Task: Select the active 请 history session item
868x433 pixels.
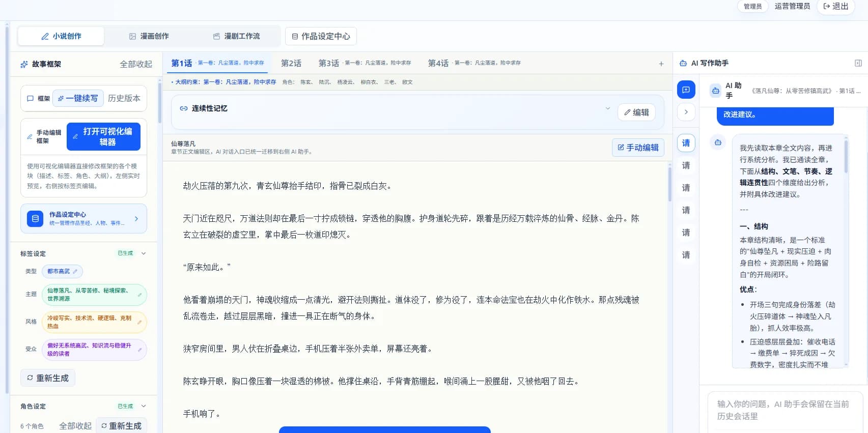Action: (x=686, y=143)
